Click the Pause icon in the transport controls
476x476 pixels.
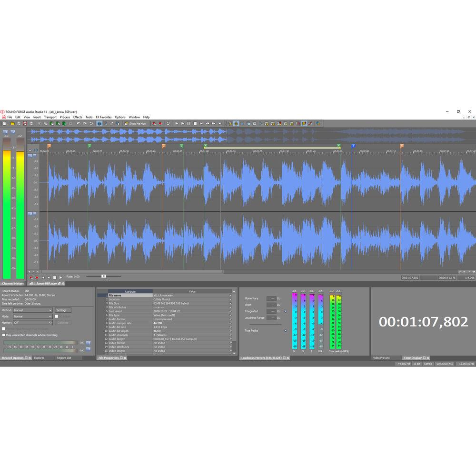(x=189, y=123)
